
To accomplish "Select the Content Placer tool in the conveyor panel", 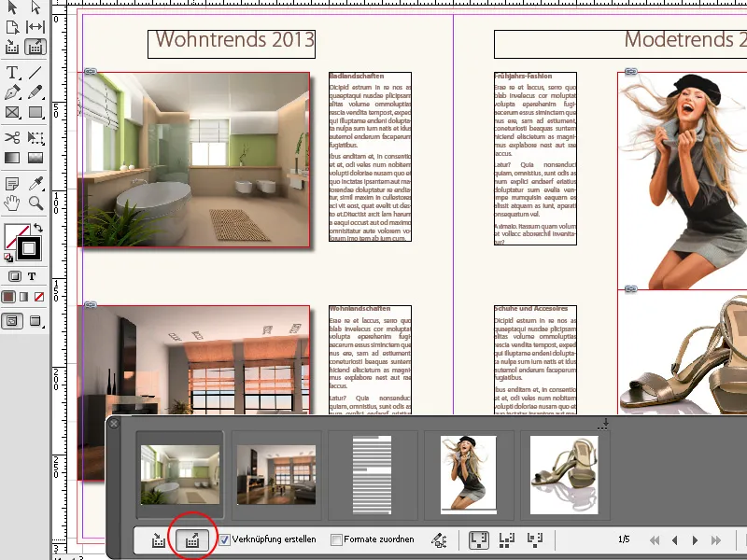I will tap(192, 539).
